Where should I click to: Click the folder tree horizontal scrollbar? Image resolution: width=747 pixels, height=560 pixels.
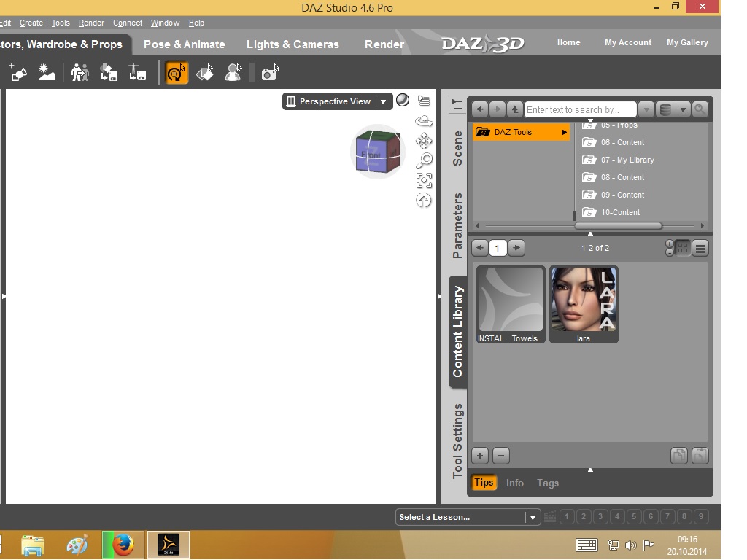point(619,226)
